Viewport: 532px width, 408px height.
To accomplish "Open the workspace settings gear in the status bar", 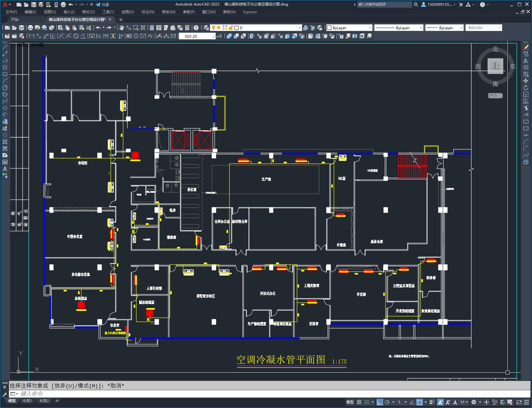I will (x=474, y=402).
